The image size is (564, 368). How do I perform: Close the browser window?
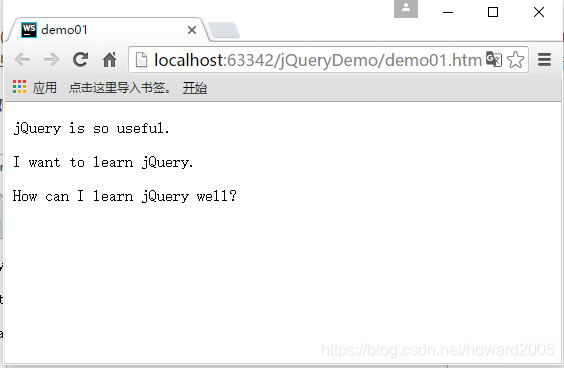539,12
